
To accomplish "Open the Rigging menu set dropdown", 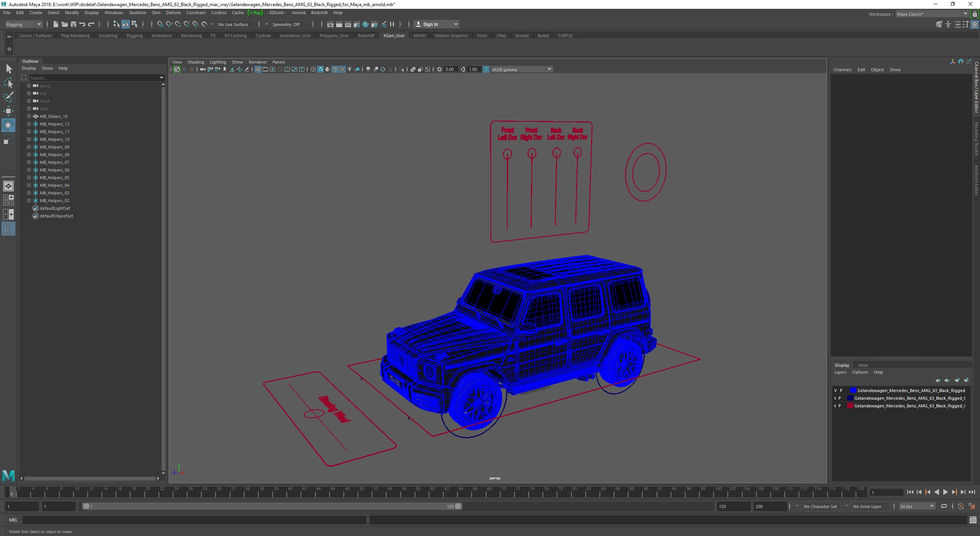I will point(24,24).
